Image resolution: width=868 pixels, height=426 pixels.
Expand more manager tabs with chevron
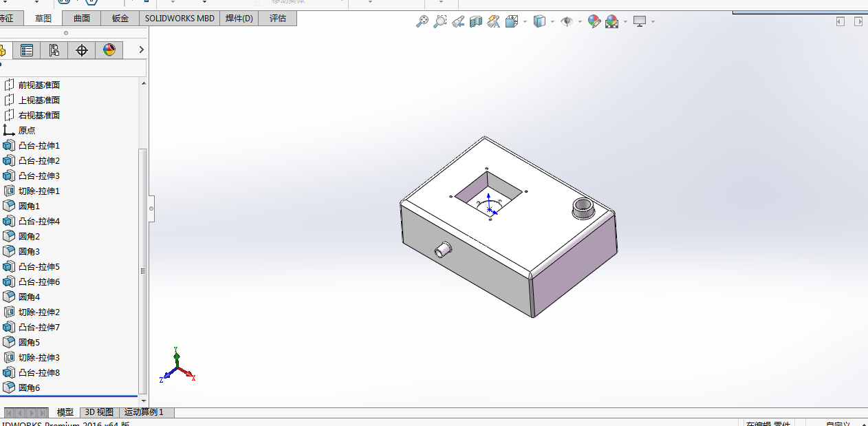(x=142, y=50)
